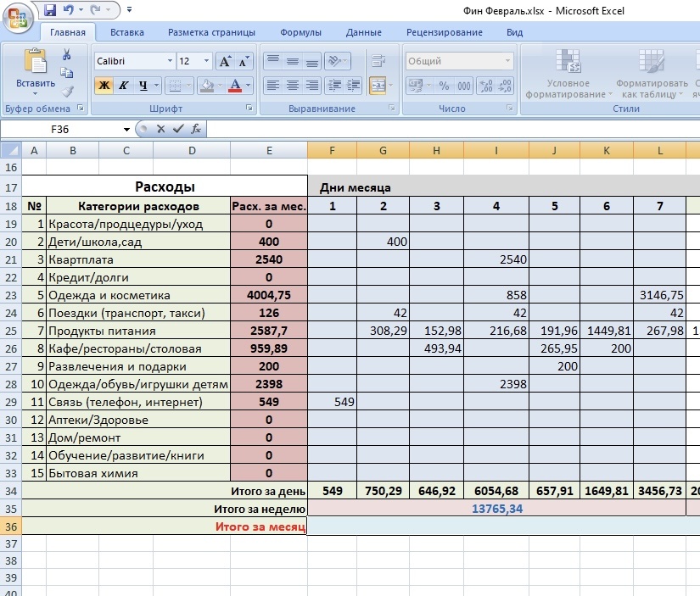The image size is (700, 596).
Task: Align text to middle of cell
Action: 293,61
